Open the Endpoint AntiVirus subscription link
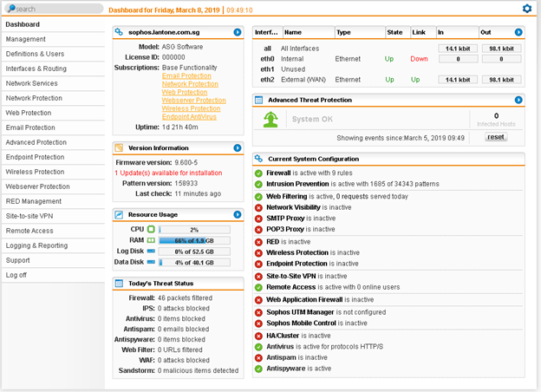The height and width of the screenshot is (392, 541). coord(189,116)
